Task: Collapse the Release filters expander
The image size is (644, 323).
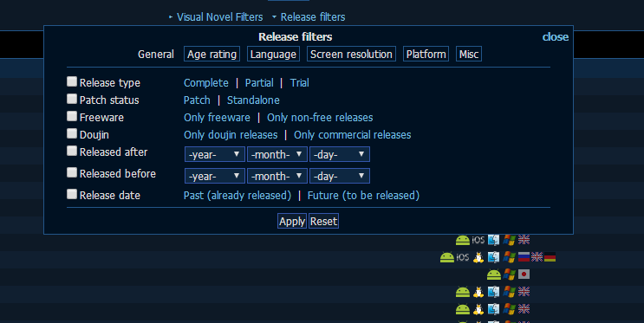Action: pyautogui.click(x=309, y=16)
